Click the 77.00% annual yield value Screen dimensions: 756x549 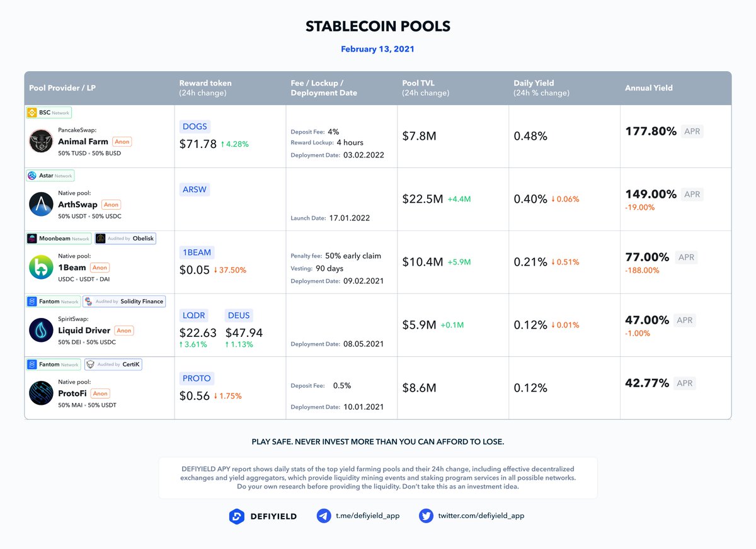647,257
